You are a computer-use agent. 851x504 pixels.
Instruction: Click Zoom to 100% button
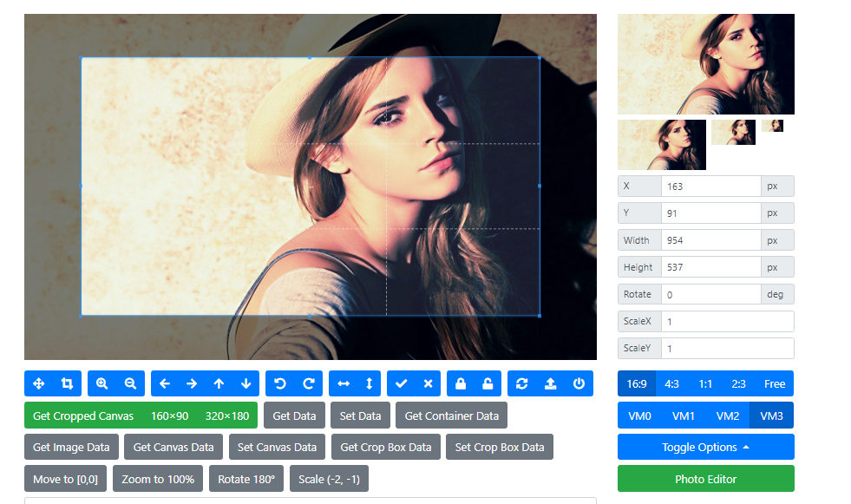click(x=158, y=479)
